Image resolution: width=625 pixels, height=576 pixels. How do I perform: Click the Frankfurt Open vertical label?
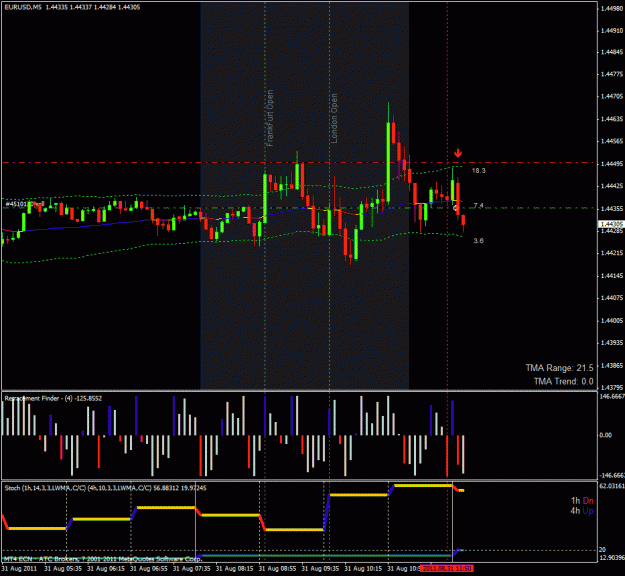point(270,118)
